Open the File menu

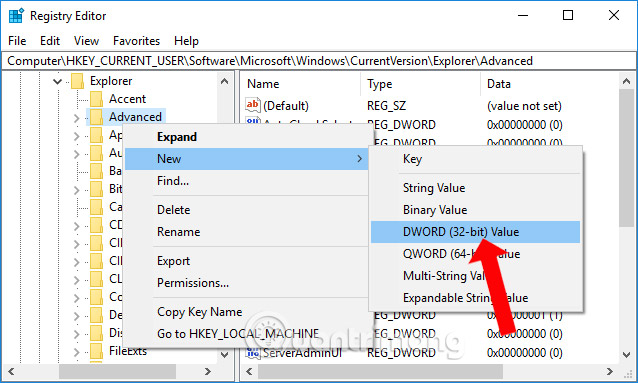(17, 41)
